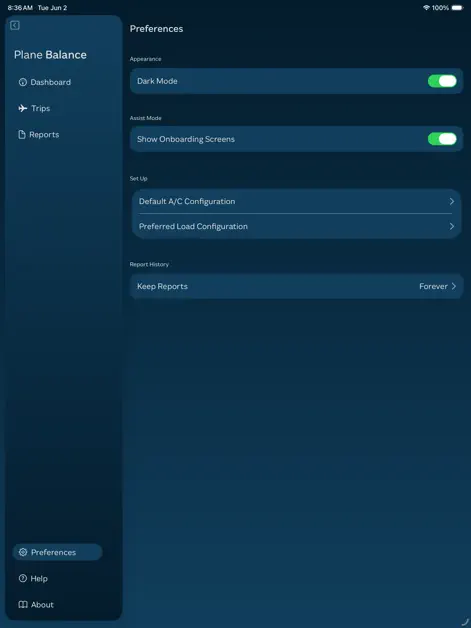The width and height of the screenshot is (471, 628).
Task: Click the Preferences page heading
Action: (x=156, y=29)
